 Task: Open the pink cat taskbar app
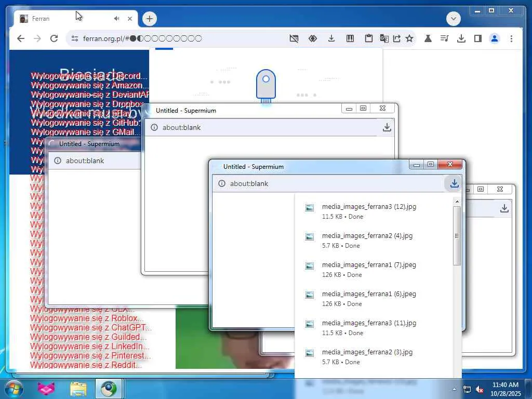(x=46, y=389)
